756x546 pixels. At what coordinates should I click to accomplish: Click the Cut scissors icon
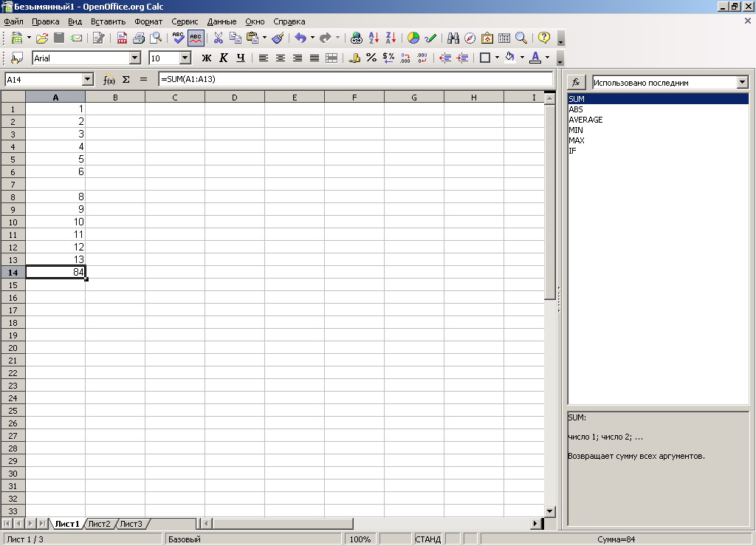tap(219, 38)
